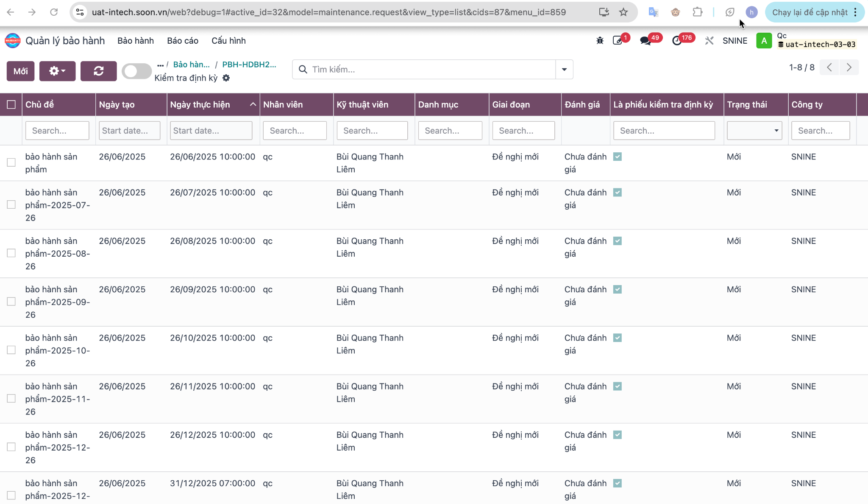Open the activities clock icon showing 176
Screen dimensions: 868x504
[677, 41]
